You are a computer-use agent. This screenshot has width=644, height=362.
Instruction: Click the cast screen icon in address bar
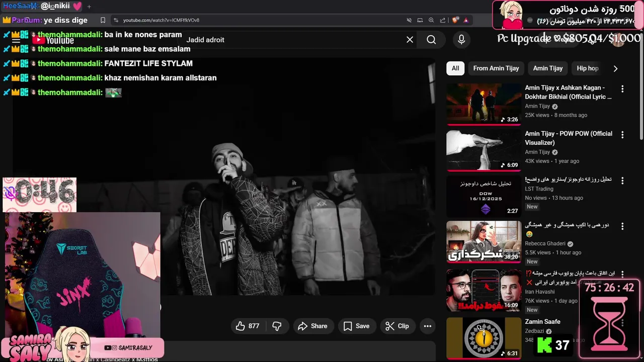[x=420, y=20]
